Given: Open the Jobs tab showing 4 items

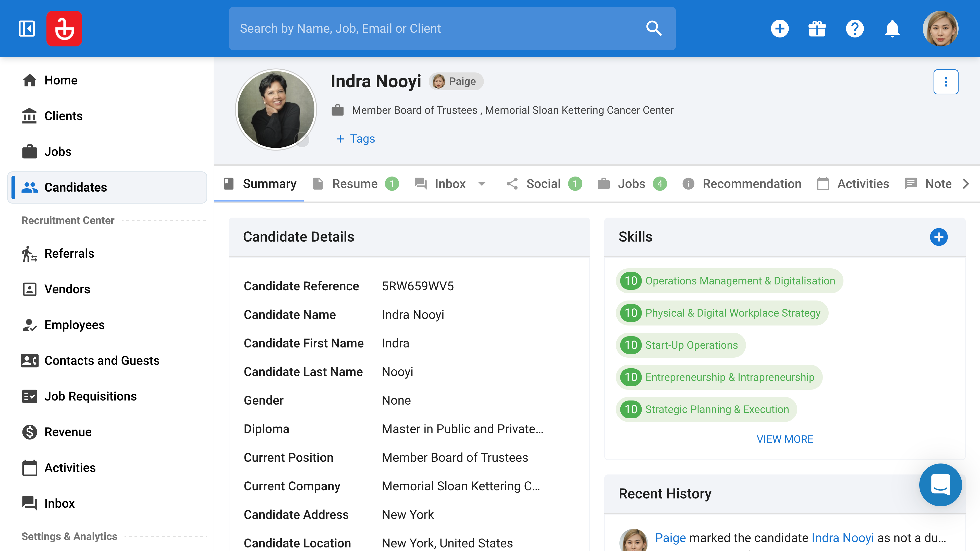Looking at the screenshot, I should [631, 184].
